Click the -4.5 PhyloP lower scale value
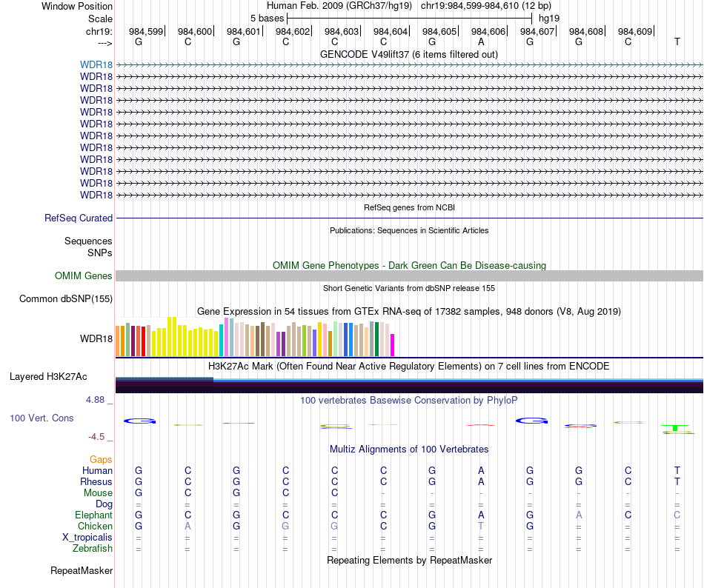This screenshot has width=704, height=588. tap(96, 436)
